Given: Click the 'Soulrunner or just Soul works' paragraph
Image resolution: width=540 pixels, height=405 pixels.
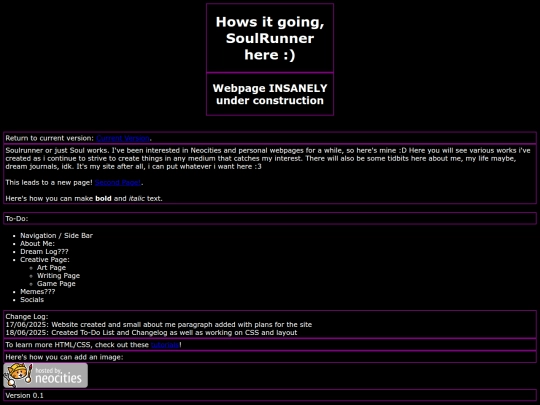Looking at the screenshot, I should pyautogui.click(x=268, y=158).
